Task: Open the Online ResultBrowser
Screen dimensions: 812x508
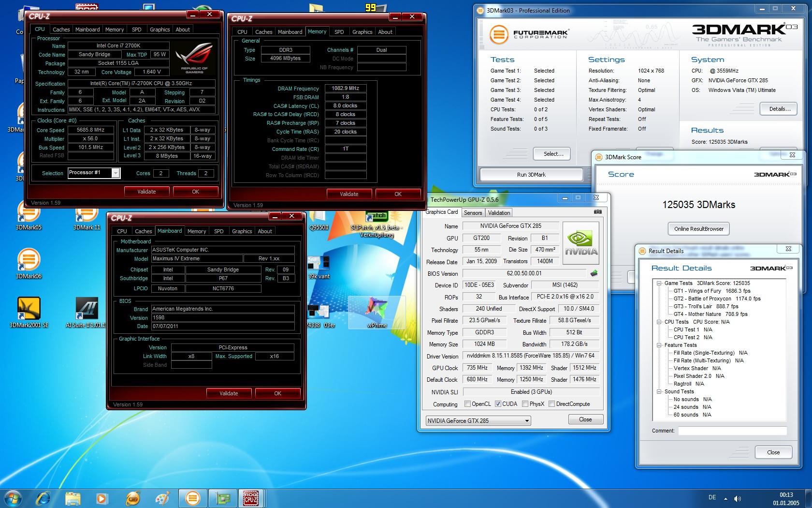Action: click(x=699, y=229)
